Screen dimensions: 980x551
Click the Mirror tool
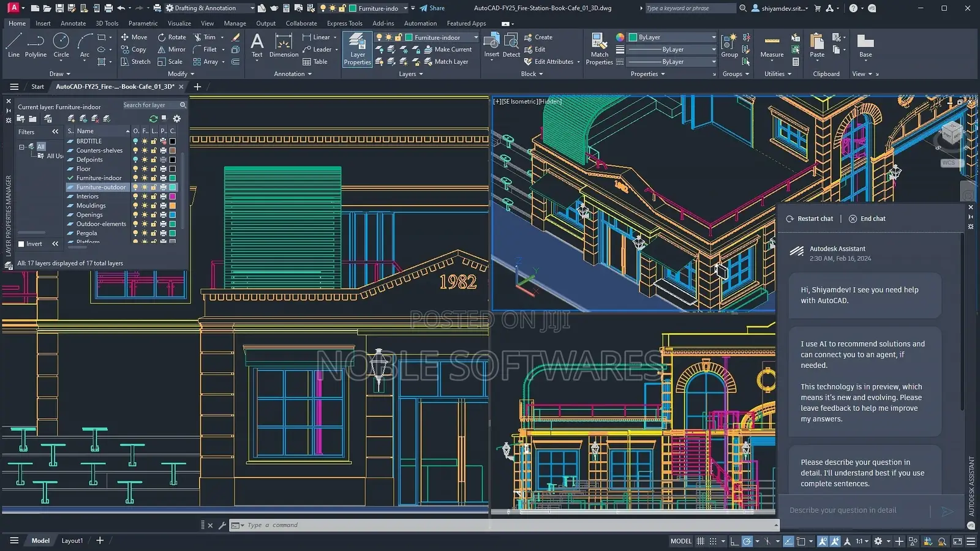coord(171,50)
